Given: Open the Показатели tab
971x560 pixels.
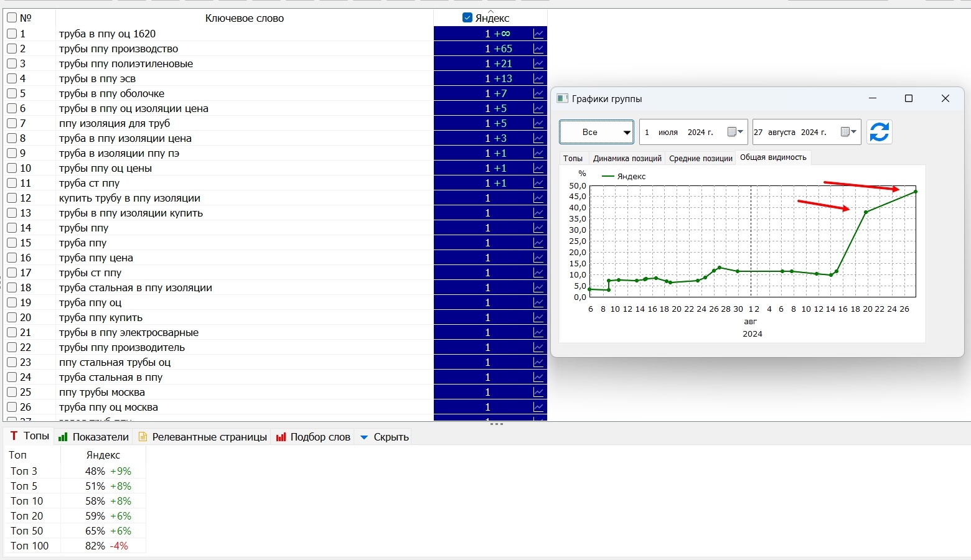Looking at the screenshot, I should click(x=93, y=437).
